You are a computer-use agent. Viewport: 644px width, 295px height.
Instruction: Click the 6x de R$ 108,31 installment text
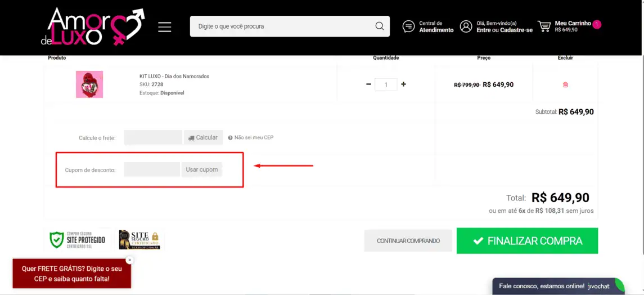click(x=541, y=211)
